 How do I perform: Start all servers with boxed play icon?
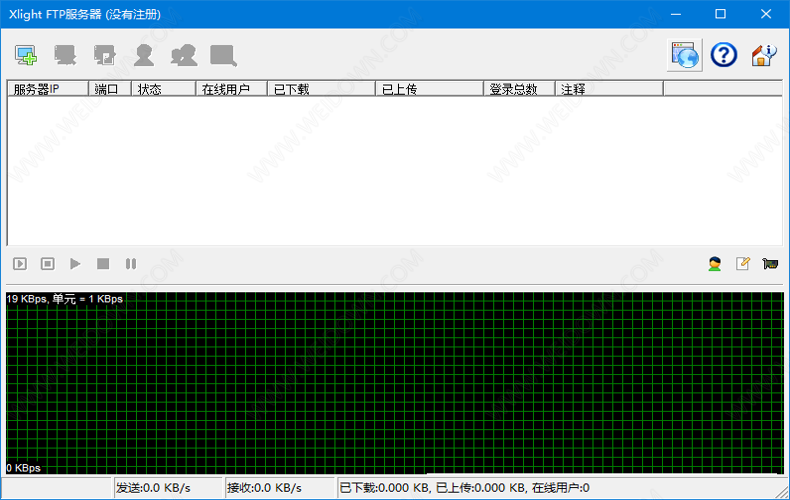[x=20, y=264]
